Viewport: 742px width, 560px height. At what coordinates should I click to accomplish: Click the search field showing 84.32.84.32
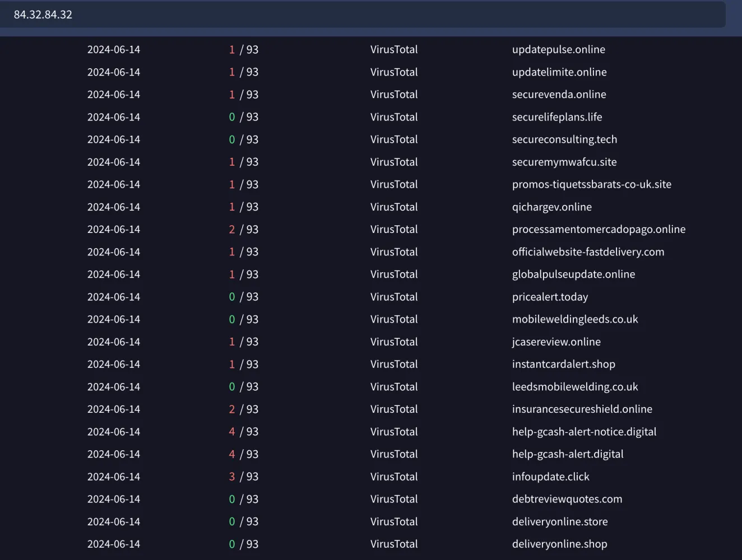(x=363, y=15)
